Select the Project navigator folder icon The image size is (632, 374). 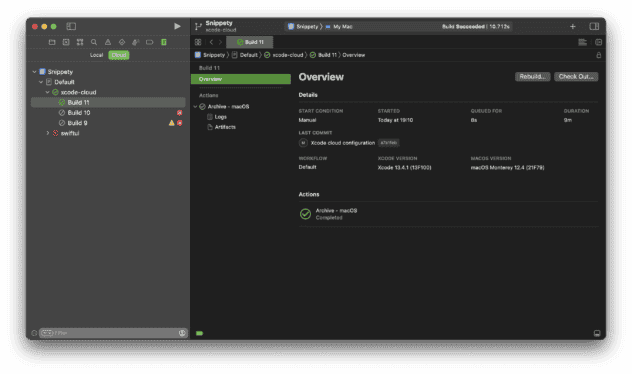click(x=52, y=42)
